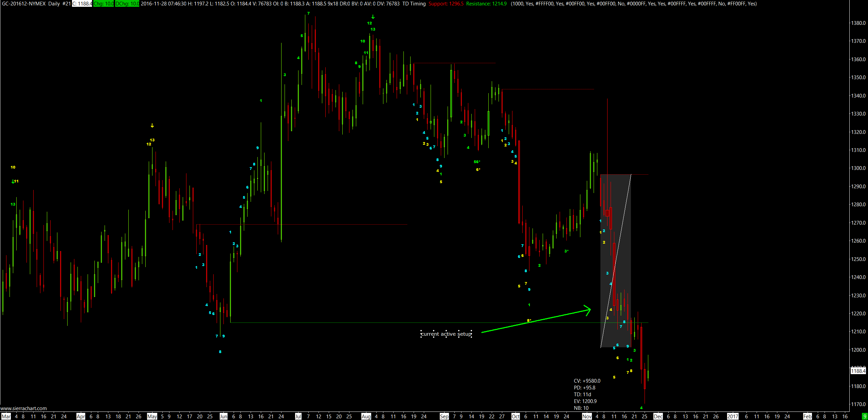Click the Jul month label on the time axis
This screenshot has height=420, width=868.
pos(298,416)
